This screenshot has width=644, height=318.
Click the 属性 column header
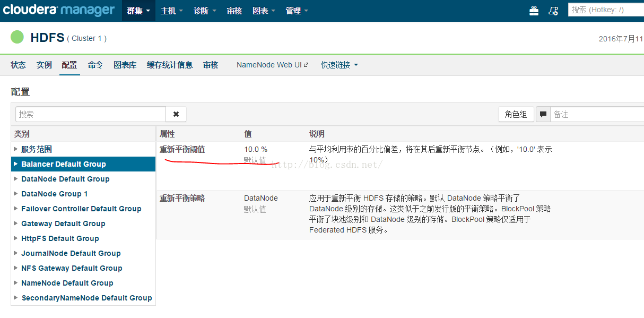pyautogui.click(x=167, y=134)
